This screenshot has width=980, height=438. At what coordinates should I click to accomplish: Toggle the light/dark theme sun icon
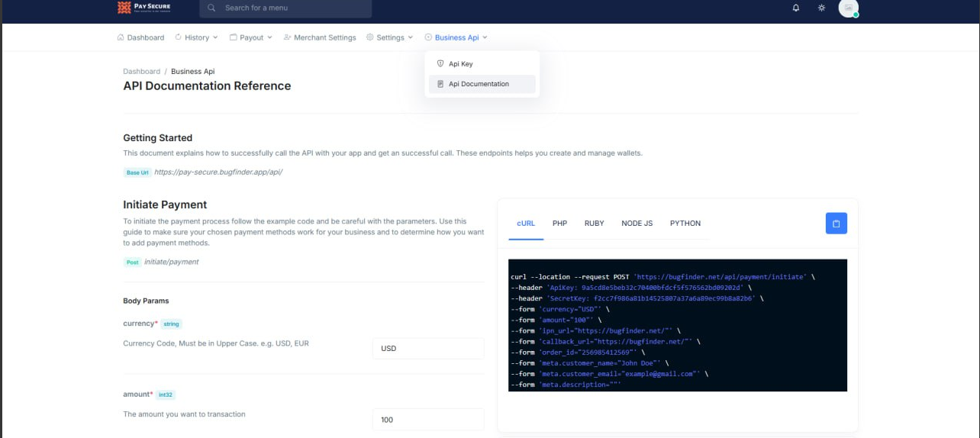(821, 8)
